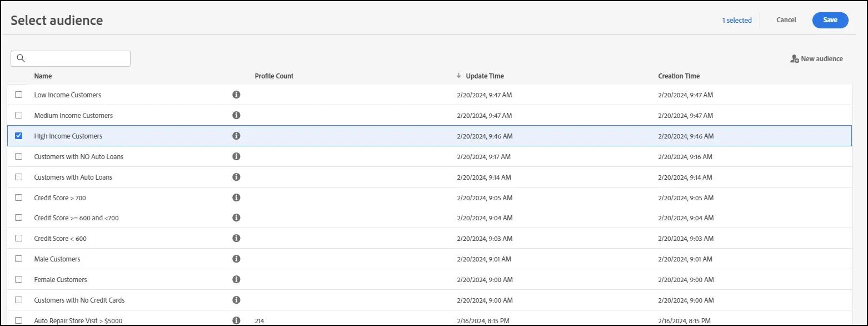This screenshot has height=326, width=868.
Task: Check the Male Customers checkbox
Action: [19, 259]
